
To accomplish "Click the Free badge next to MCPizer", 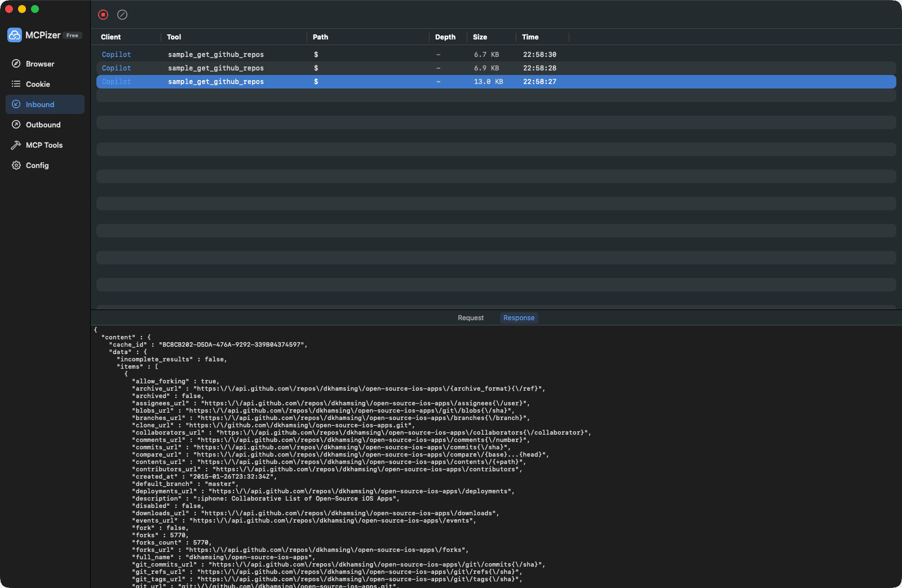I will point(72,36).
